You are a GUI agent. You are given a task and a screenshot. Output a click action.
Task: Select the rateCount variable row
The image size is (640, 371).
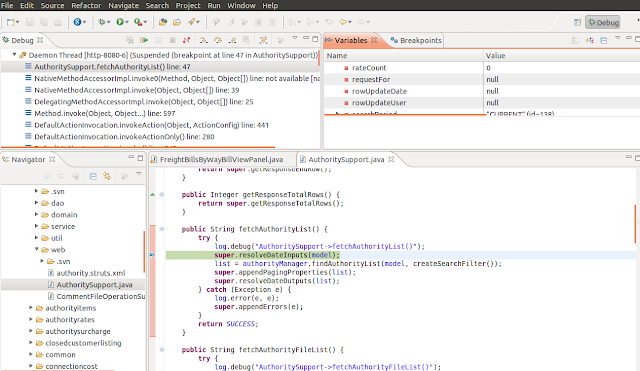482,68
